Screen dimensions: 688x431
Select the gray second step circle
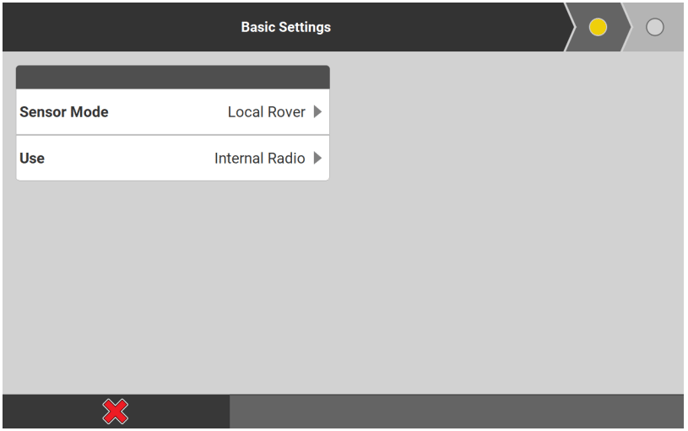[x=655, y=27]
